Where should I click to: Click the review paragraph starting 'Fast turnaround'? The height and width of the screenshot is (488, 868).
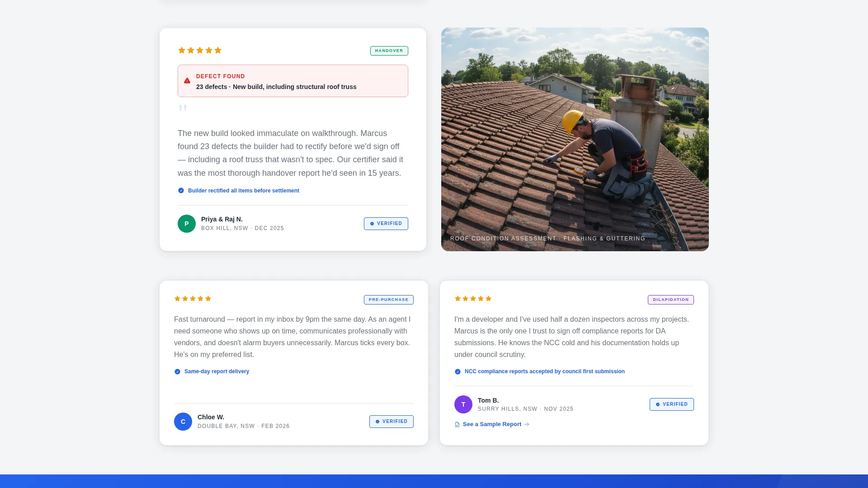click(x=292, y=337)
